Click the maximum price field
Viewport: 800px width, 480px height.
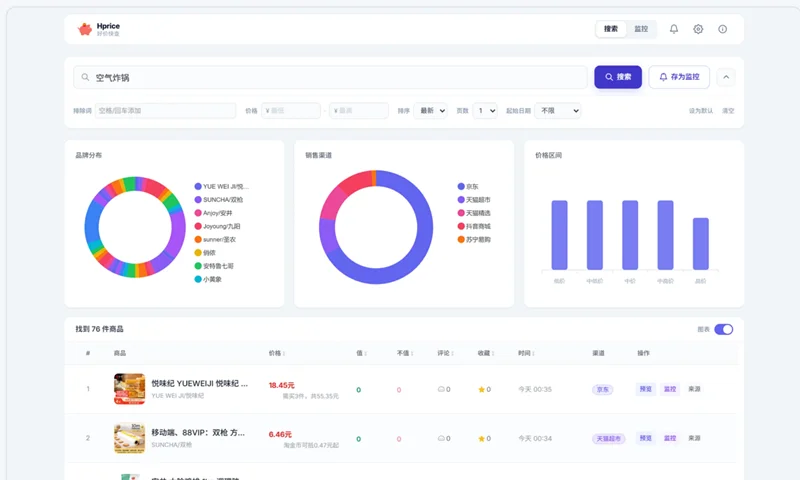click(x=359, y=111)
